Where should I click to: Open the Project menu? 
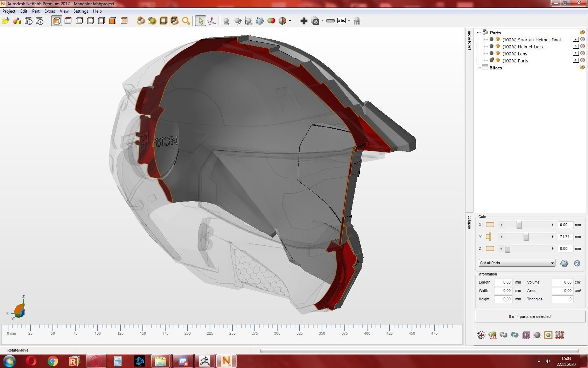(x=9, y=11)
